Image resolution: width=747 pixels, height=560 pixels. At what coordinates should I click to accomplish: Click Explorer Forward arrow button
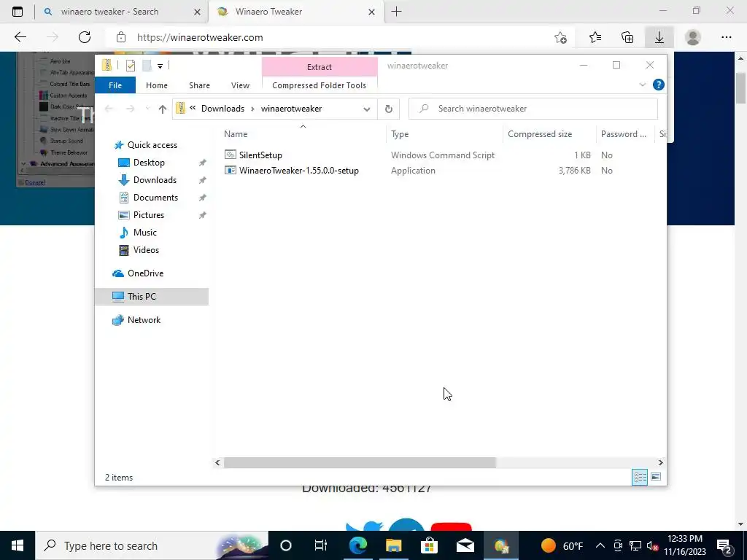(x=130, y=109)
